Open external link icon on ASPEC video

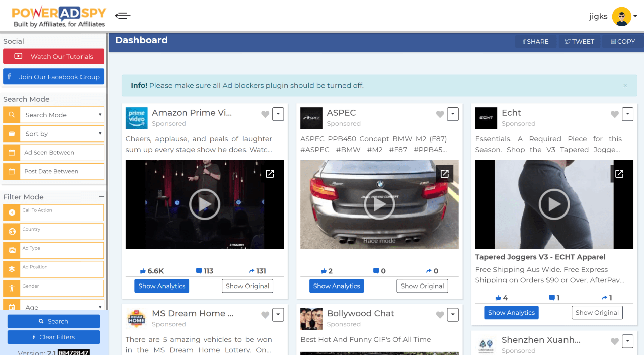[x=444, y=174]
